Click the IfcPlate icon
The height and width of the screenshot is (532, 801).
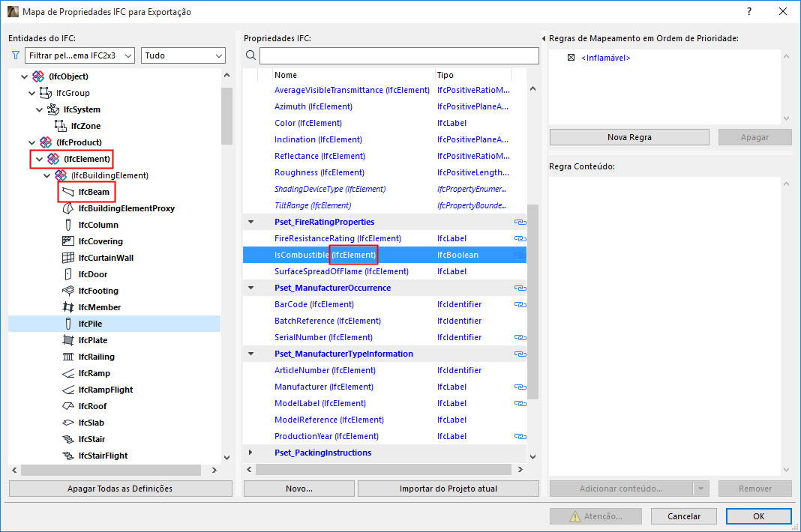pyautogui.click(x=68, y=340)
